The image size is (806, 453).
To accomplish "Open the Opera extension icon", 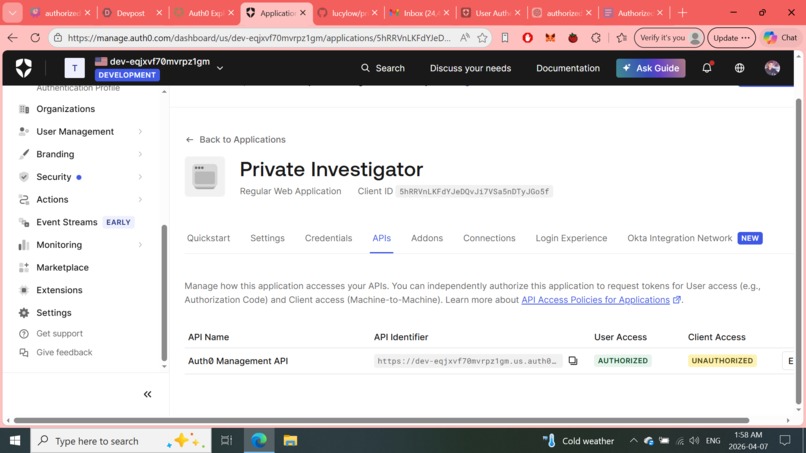I will pos(527,38).
